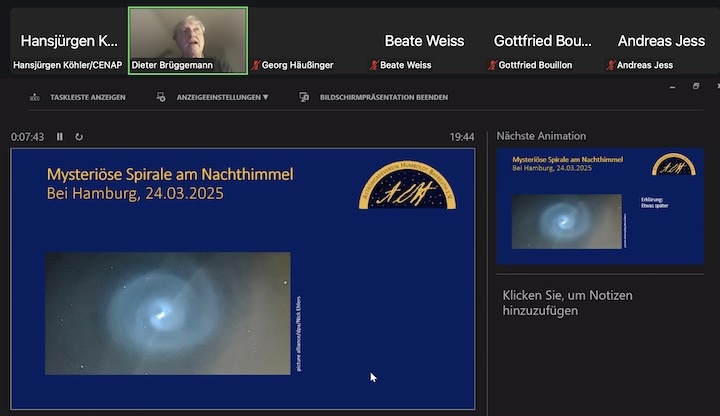This screenshot has width=720, height=416.
Task: Click the clock time 19:44
Action: point(462,137)
